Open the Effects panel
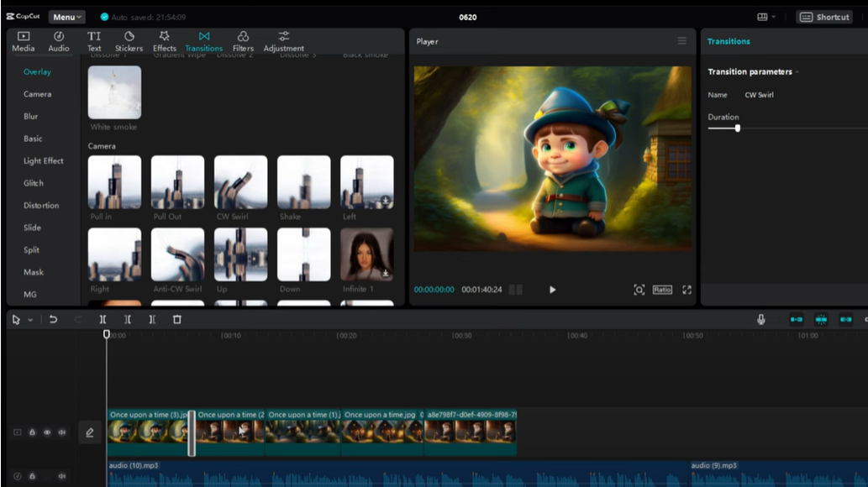 click(x=165, y=42)
